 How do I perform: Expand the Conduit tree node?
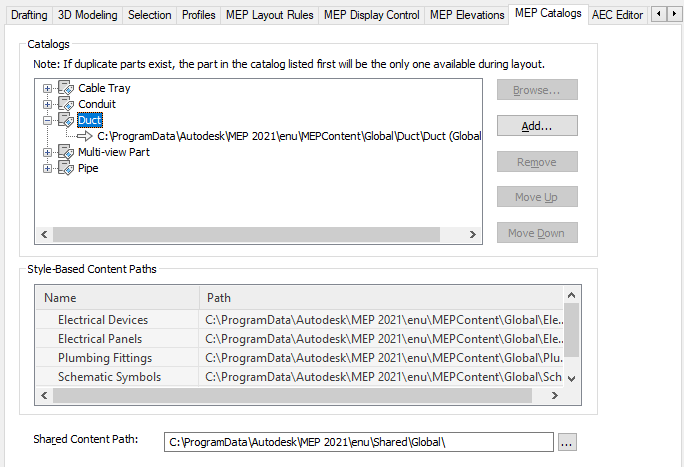click(x=47, y=105)
